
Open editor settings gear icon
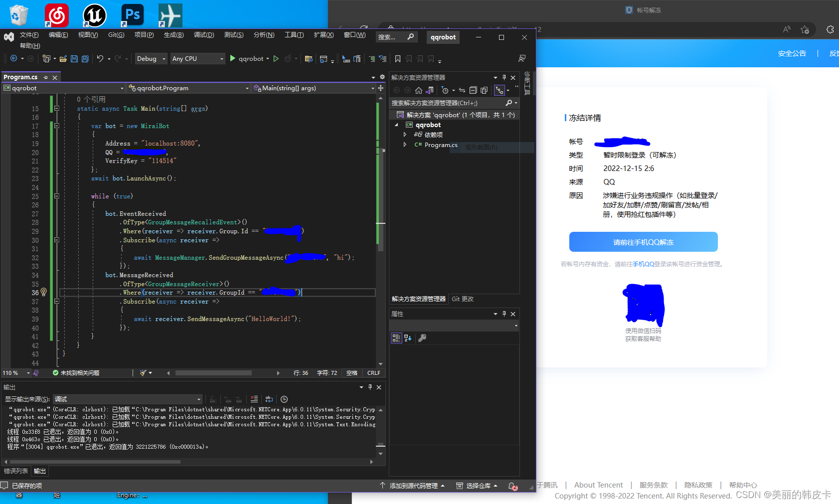point(382,77)
